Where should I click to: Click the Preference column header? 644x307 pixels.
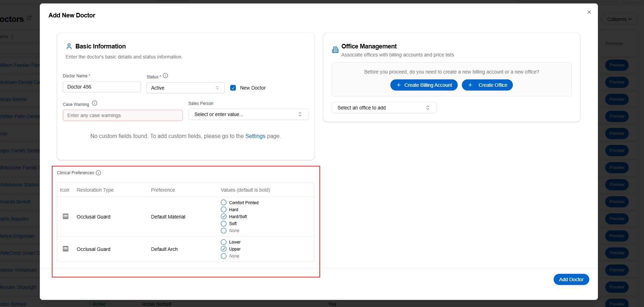163,190
